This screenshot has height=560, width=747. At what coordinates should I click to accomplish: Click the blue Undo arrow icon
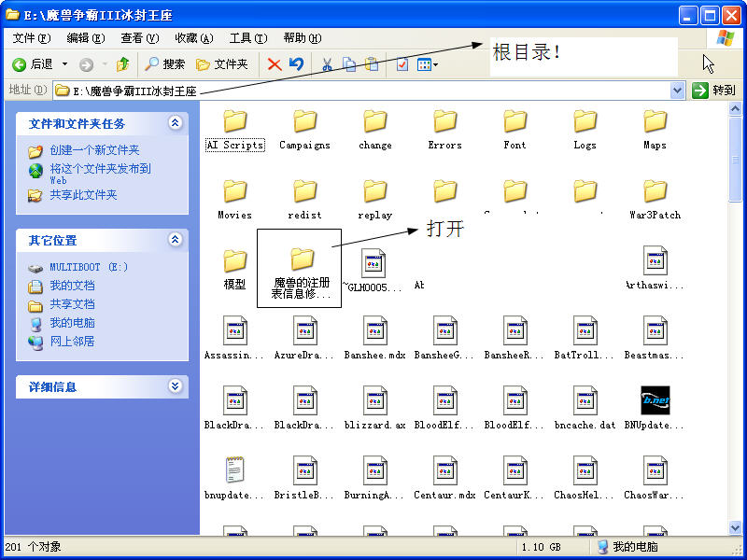point(296,64)
